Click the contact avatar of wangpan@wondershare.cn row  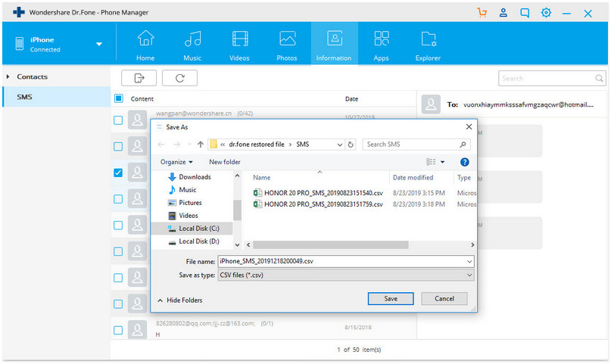point(137,120)
